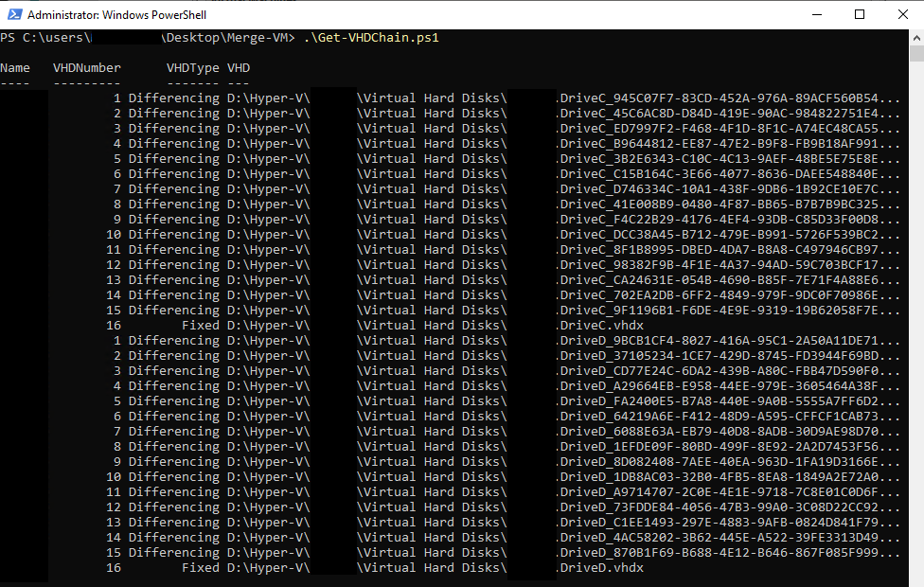The width and height of the screenshot is (924, 587).
Task: Select the DriveC_702EA2DB file name
Action: pyautogui.click(x=728, y=295)
